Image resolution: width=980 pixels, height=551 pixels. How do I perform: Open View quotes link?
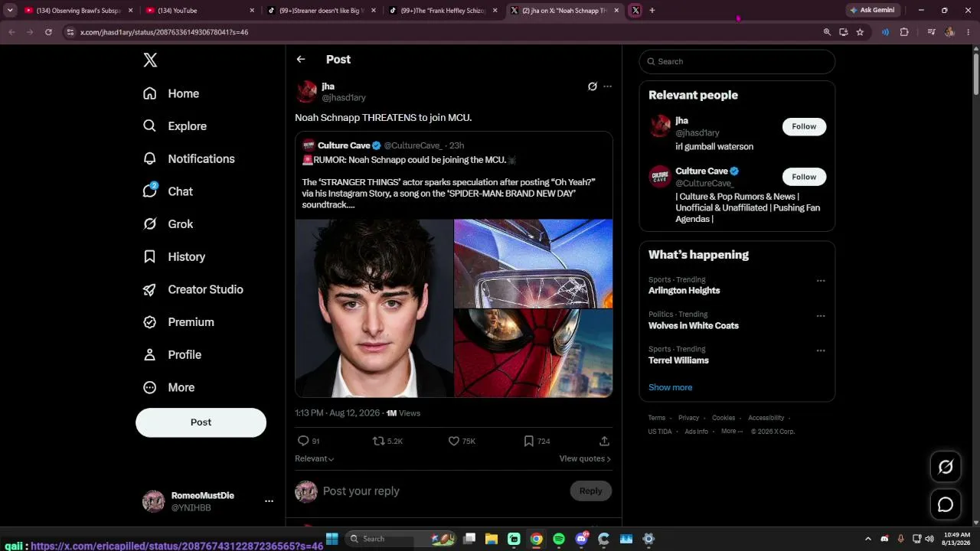point(585,458)
